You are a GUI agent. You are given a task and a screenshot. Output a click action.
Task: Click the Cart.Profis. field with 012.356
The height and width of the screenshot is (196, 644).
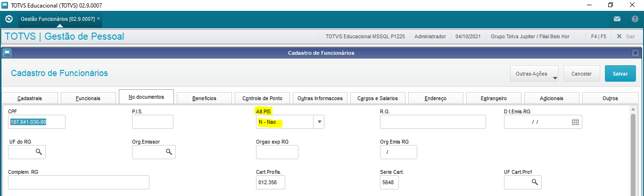(x=271, y=182)
